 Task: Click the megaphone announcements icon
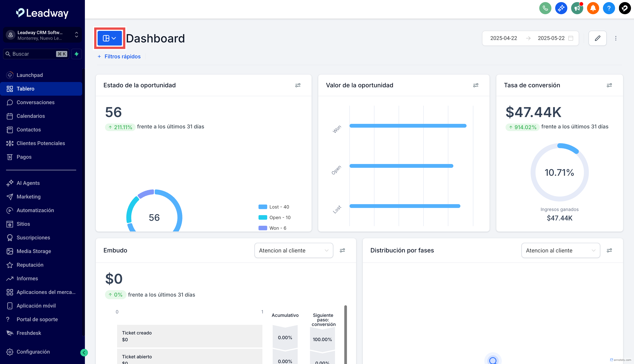click(577, 8)
